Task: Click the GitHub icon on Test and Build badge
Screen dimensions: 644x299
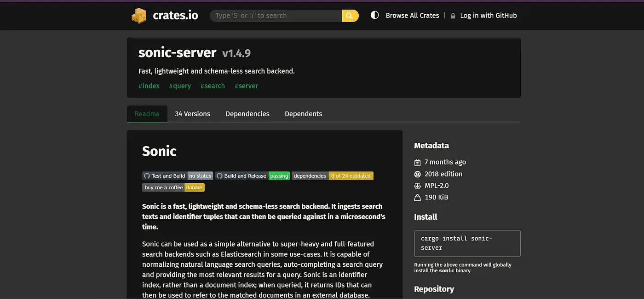Action: (147, 176)
